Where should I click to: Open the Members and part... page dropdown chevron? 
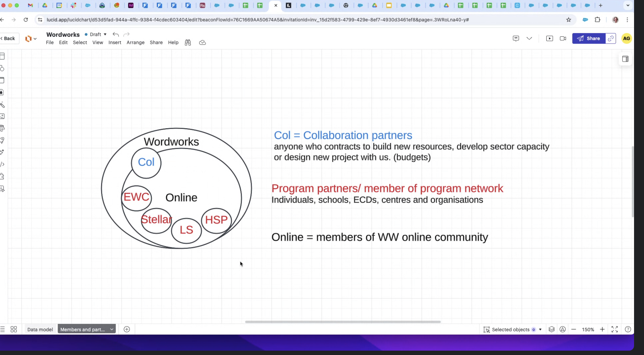[112, 329]
